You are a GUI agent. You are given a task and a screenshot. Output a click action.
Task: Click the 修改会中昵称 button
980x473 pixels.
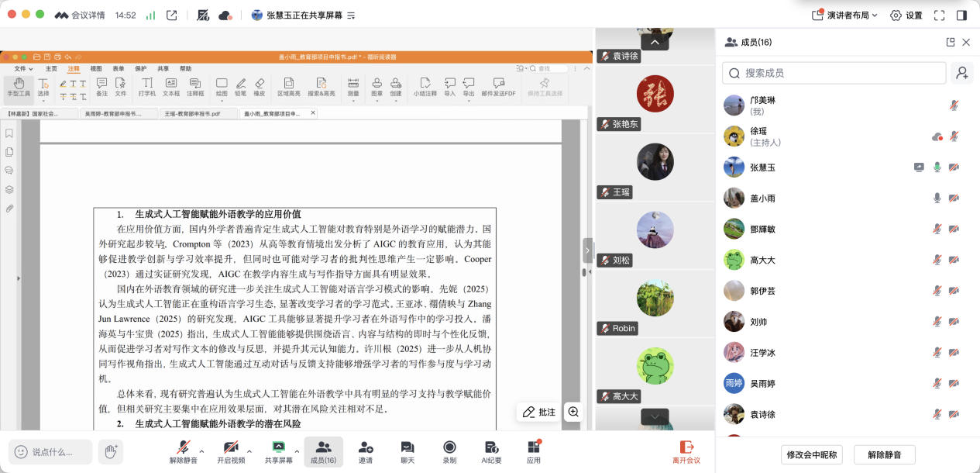(811, 454)
